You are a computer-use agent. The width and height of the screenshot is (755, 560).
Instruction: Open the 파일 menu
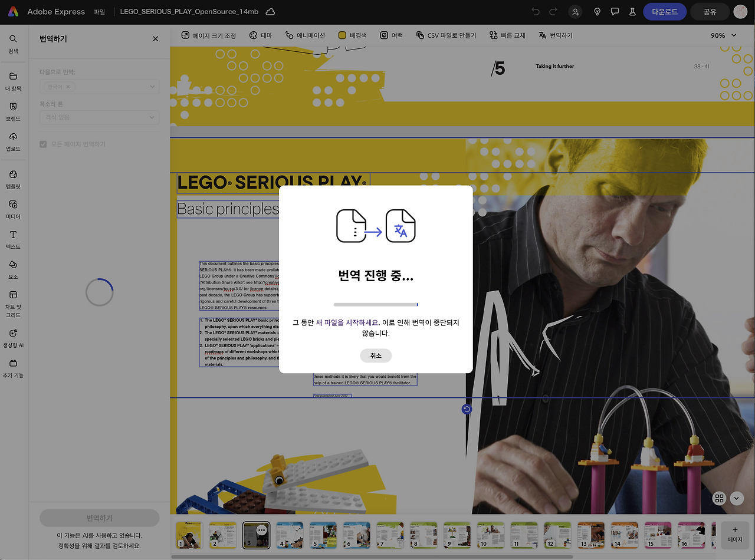click(x=99, y=12)
